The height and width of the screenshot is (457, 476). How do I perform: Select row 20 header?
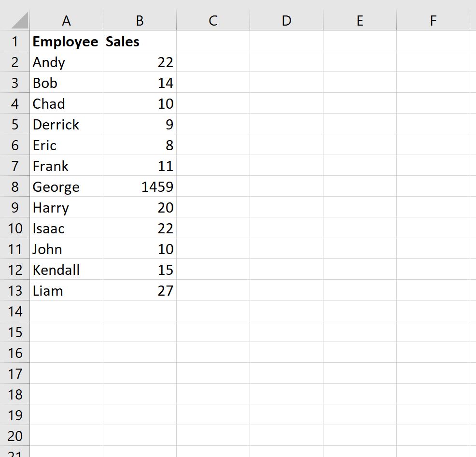(x=14, y=436)
